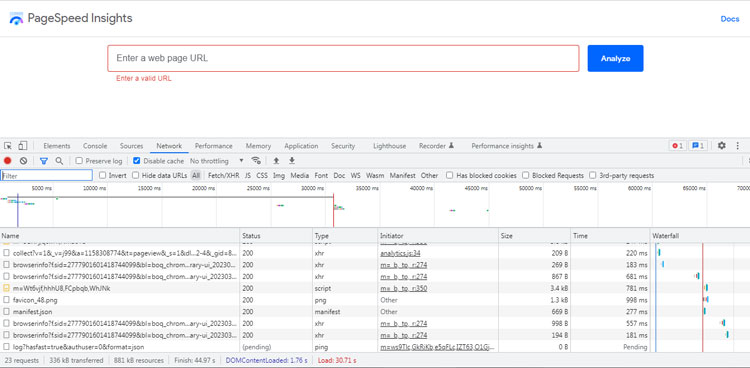Viewport: 750px width, 368px height.
Task: Click the PageSpeed Insights logo icon
Action: pos(16,19)
